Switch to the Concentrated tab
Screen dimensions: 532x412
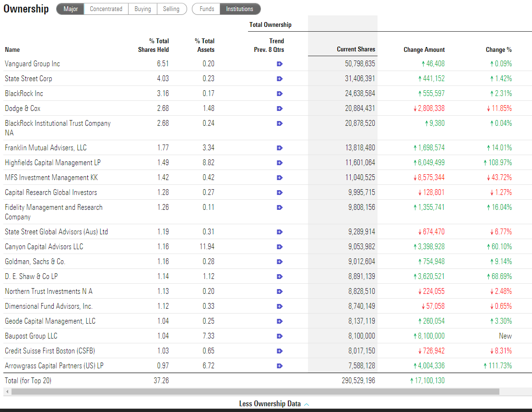(106, 9)
